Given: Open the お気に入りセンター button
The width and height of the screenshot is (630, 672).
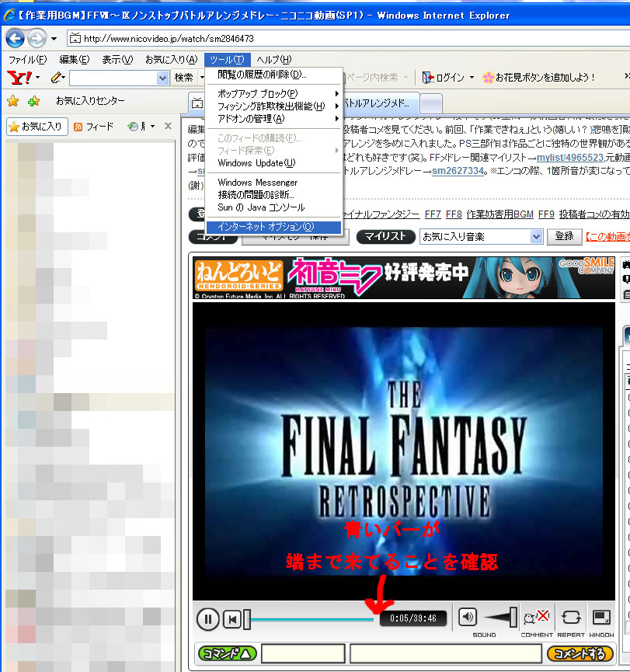Looking at the screenshot, I should point(90,101).
